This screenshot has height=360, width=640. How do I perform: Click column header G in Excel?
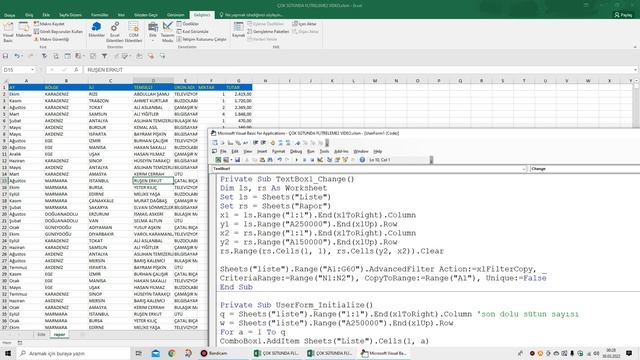click(x=238, y=81)
